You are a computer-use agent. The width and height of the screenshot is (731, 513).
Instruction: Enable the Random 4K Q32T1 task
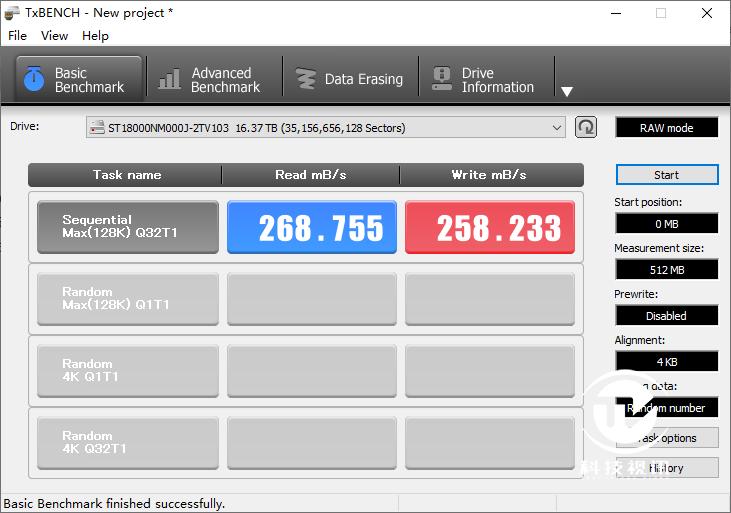(127, 443)
